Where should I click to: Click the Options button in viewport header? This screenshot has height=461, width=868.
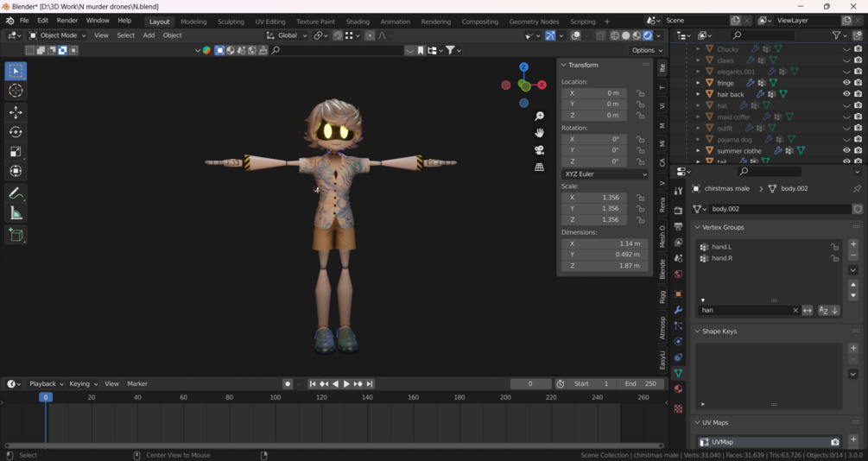tap(647, 50)
